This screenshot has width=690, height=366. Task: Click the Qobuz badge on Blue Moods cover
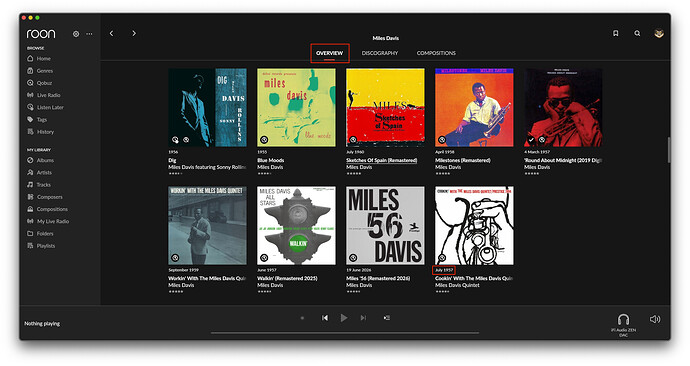264,140
